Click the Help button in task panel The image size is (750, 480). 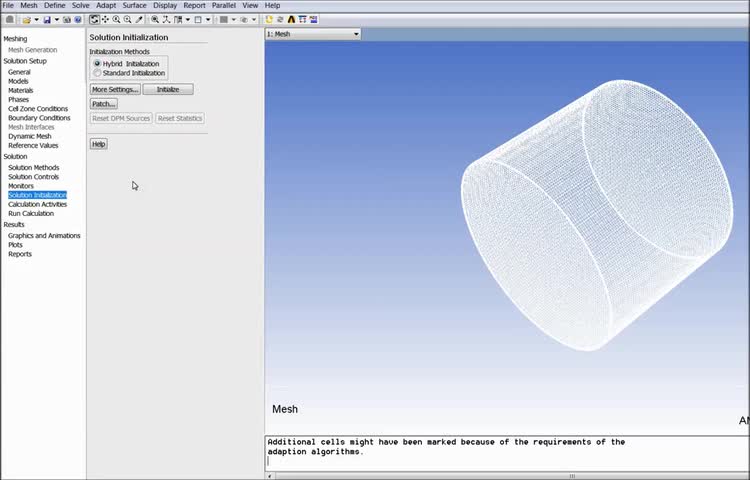pos(99,144)
